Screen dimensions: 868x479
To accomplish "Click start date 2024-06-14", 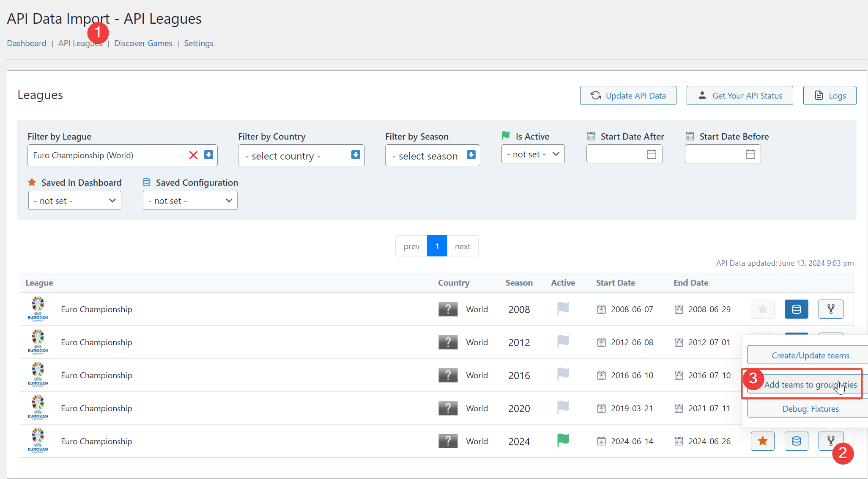I will 632,441.
